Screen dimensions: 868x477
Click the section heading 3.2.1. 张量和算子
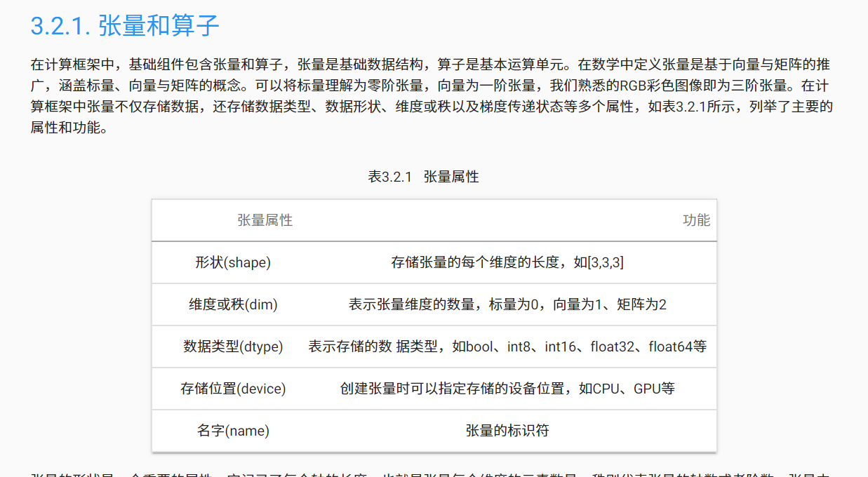coord(126,26)
